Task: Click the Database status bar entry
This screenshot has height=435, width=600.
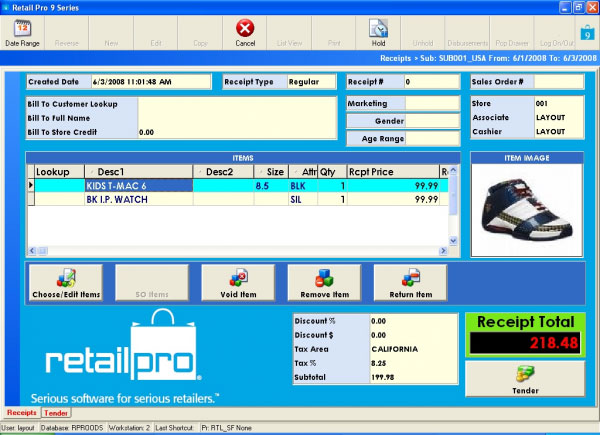Action: 72,428
